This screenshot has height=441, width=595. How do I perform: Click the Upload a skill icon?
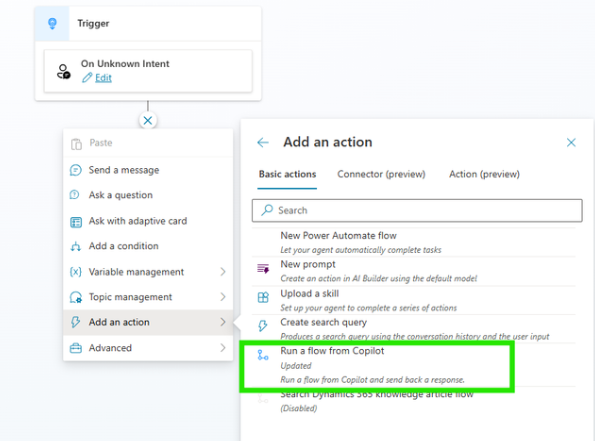pyautogui.click(x=263, y=297)
